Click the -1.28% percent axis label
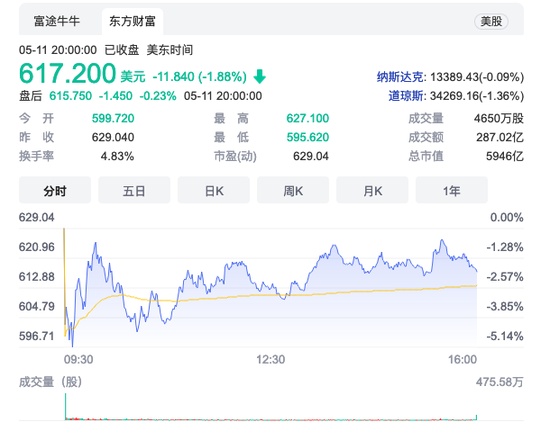 pyautogui.click(x=505, y=247)
